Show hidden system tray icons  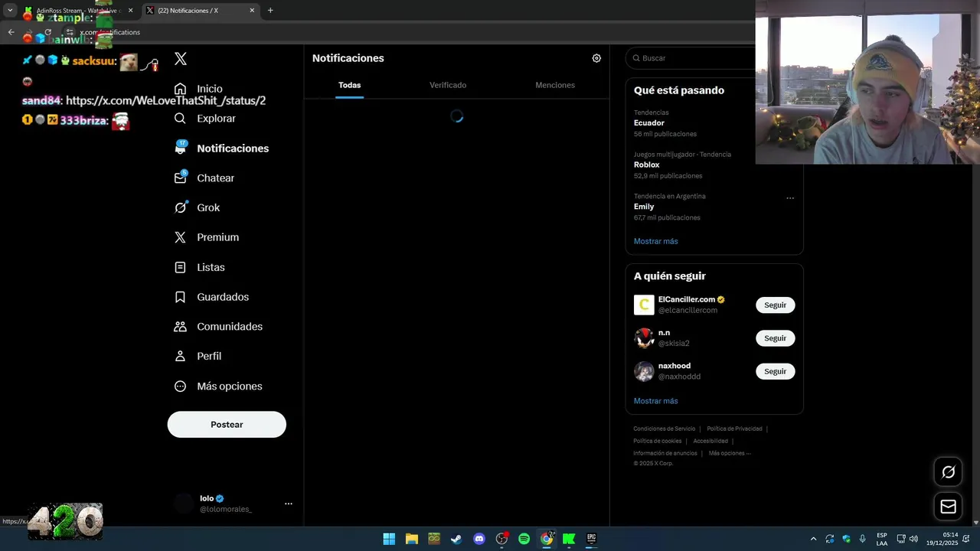click(x=813, y=539)
